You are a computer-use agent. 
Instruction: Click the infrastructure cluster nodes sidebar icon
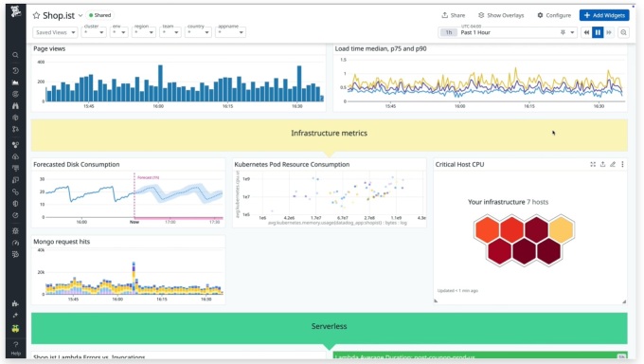point(15,145)
